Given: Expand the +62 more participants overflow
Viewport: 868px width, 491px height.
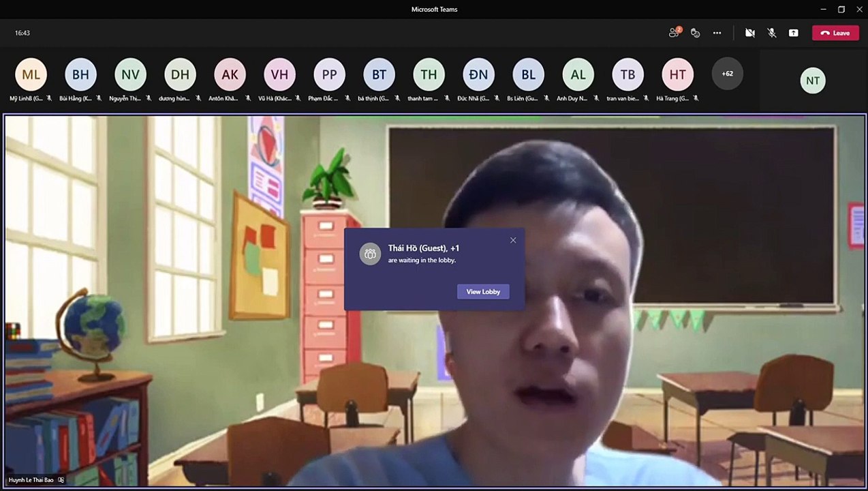Looking at the screenshot, I should 727,74.
